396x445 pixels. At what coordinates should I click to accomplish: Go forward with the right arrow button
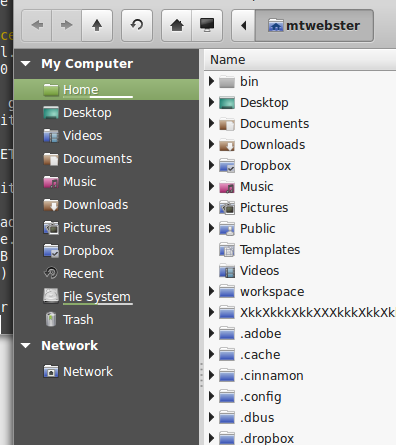pyautogui.click(x=67, y=25)
